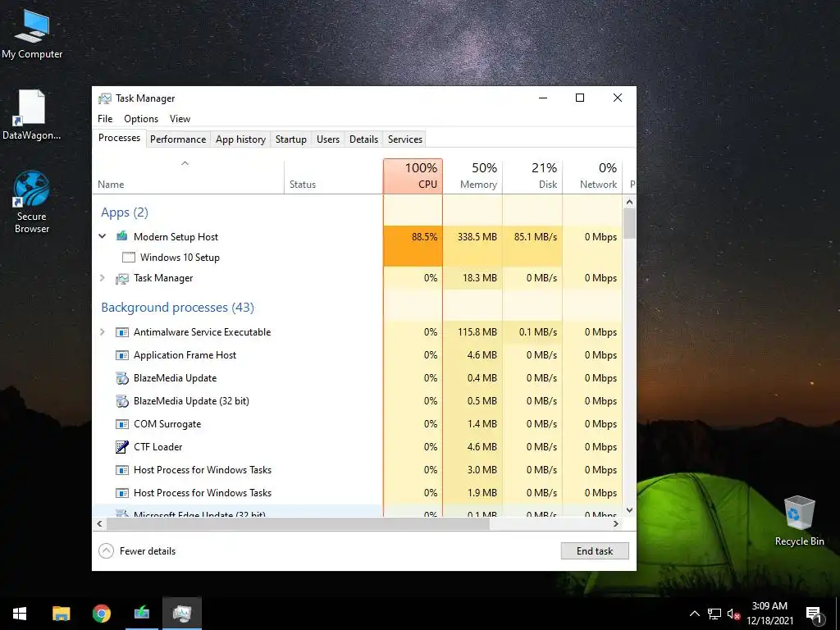Open the View menu
The width and height of the screenshot is (840, 630).
180,119
